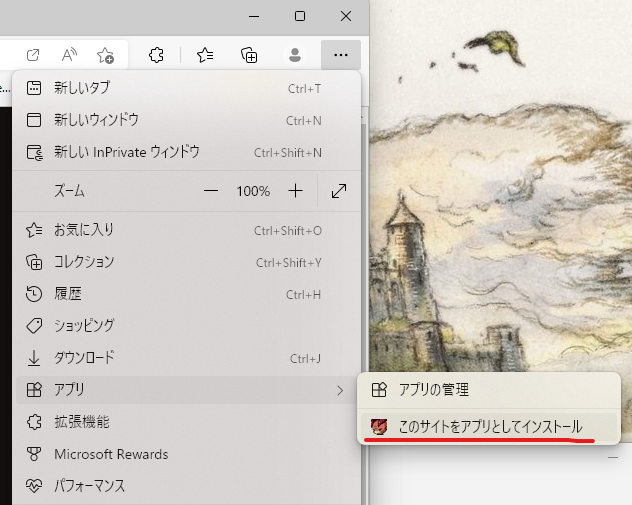Open the Settings and more ellipsis button

(341, 55)
